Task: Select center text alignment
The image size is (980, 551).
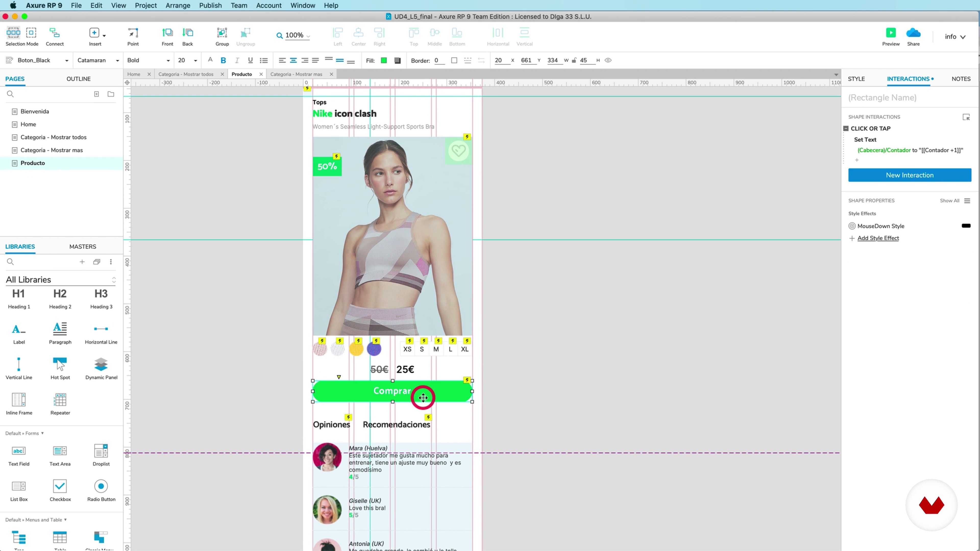Action: [293, 60]
